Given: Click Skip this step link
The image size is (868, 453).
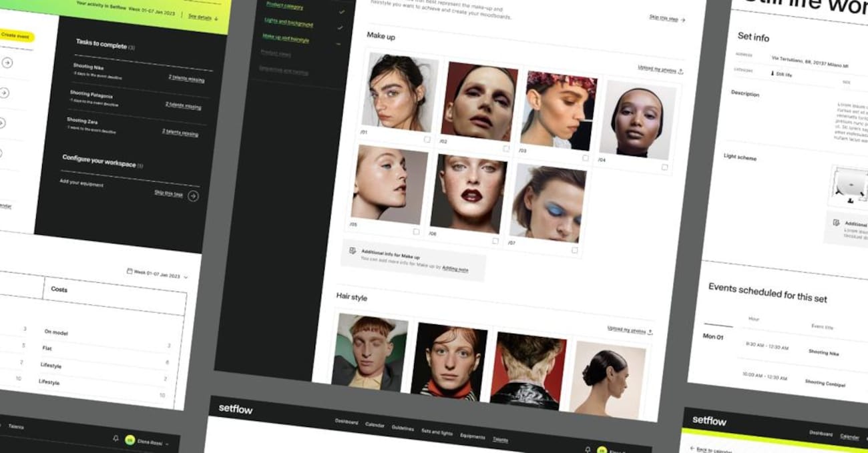Looking at the screenshot, I should [664, 18].
